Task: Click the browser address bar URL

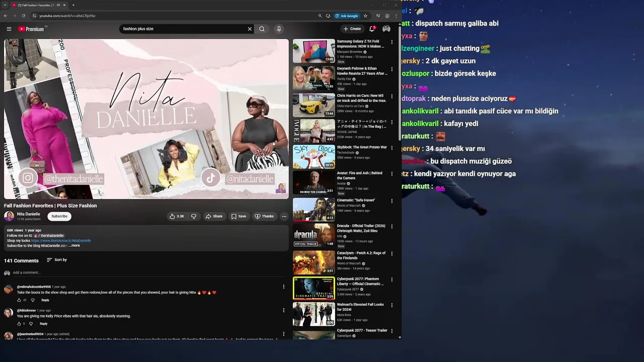Action: click(67, 16)
